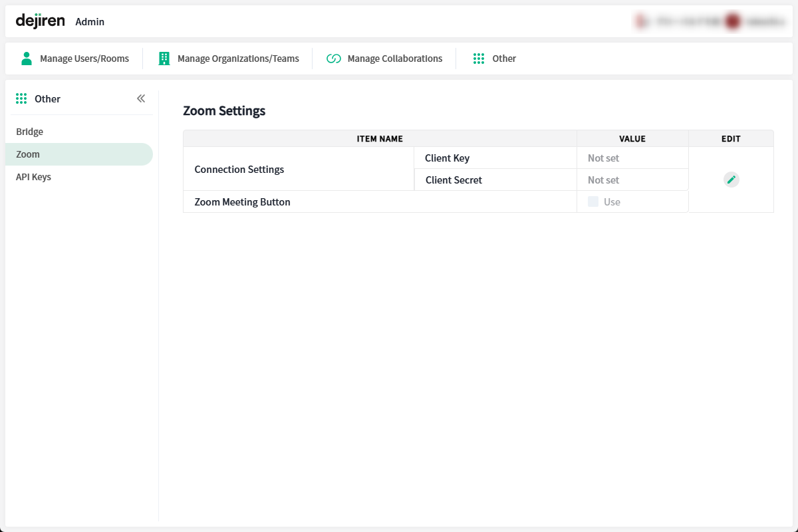Open the blurred user account area
The width and height of the screenshot is (798, 532).
click(710, 21)
